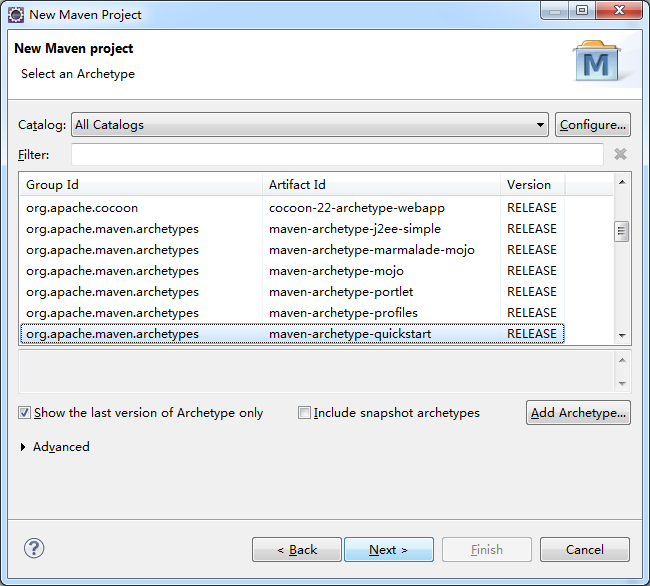Sort by the Group Id column header
The height and width of the screenshot is (586, 650).
(x=141, y=185)
